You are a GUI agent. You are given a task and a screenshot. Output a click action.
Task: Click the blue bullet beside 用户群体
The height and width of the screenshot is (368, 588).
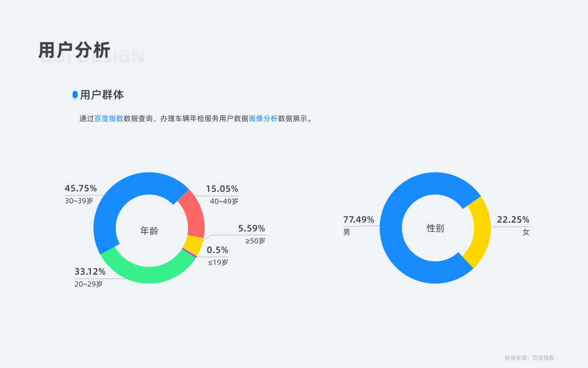coord(75,95)
